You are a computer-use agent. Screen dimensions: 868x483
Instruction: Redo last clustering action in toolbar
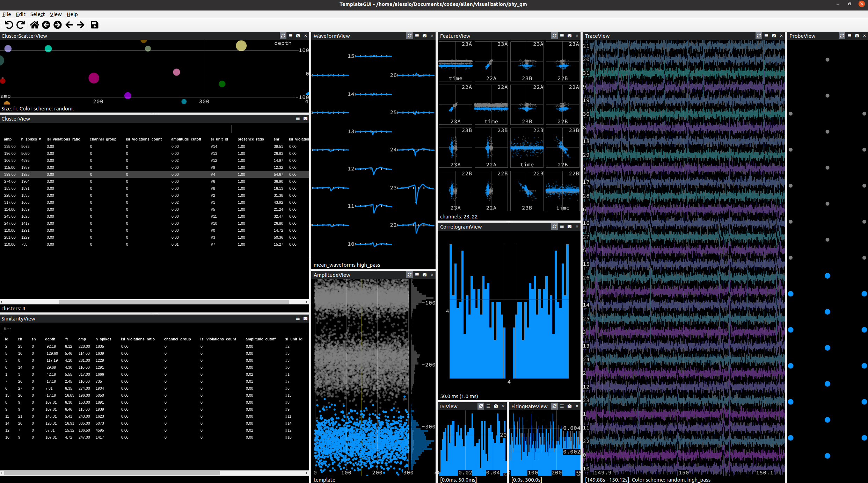[21, 25]
